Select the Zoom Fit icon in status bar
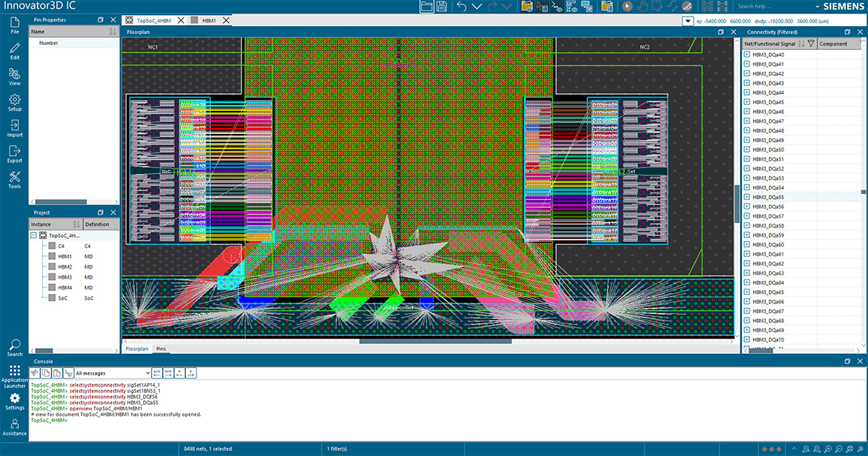This screenshot has width=868, height=456. (849, 449)
